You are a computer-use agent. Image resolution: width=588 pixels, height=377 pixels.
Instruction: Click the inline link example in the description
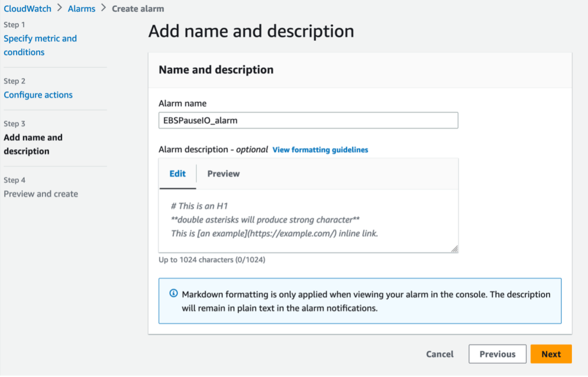247,233
